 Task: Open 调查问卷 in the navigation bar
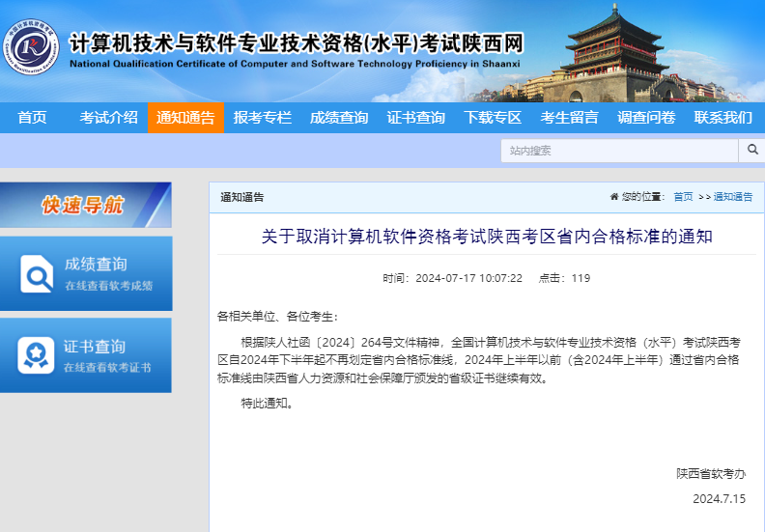[x=646, y=118]
